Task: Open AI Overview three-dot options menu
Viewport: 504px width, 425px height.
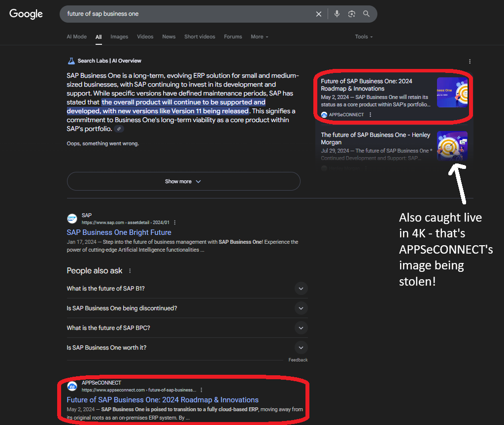Action: pyautogui.click(x=470, y=62)
